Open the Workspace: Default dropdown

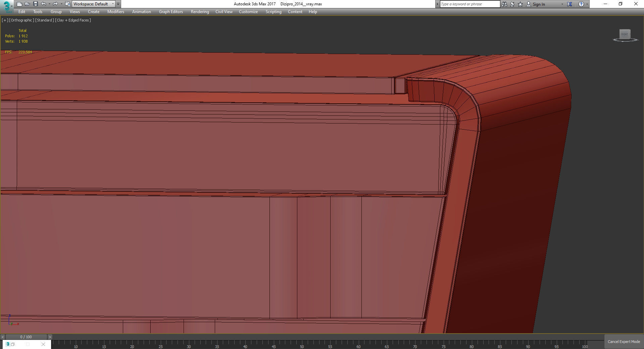(x=94, y=4)
